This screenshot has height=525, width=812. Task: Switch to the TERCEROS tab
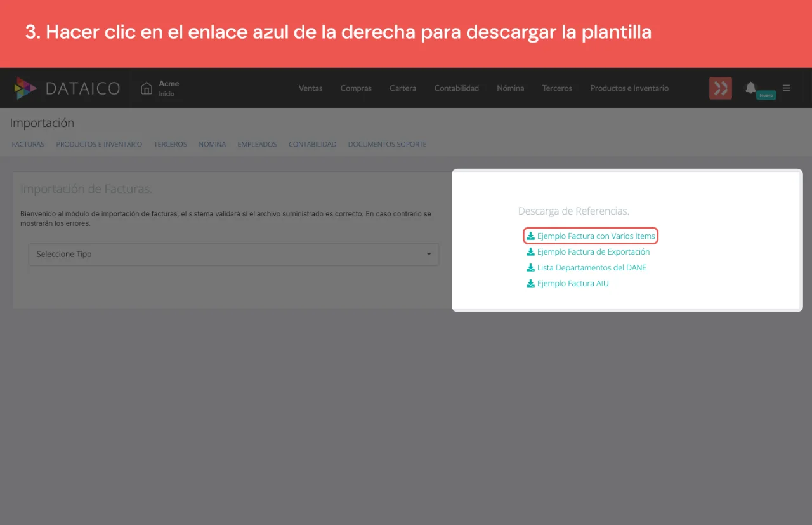(x=170, y=145)
